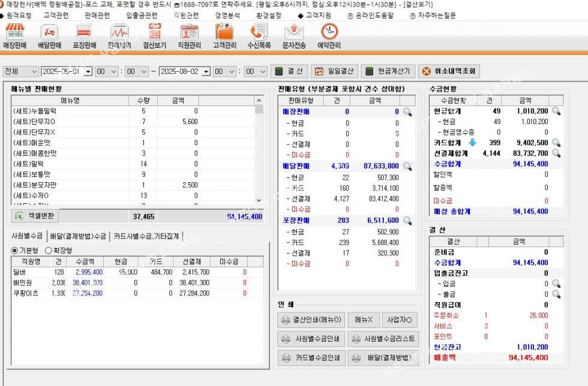The width and height of the screenshot is (588, 386).
Task: Select the 기본형 radio option
Action: 15,250
